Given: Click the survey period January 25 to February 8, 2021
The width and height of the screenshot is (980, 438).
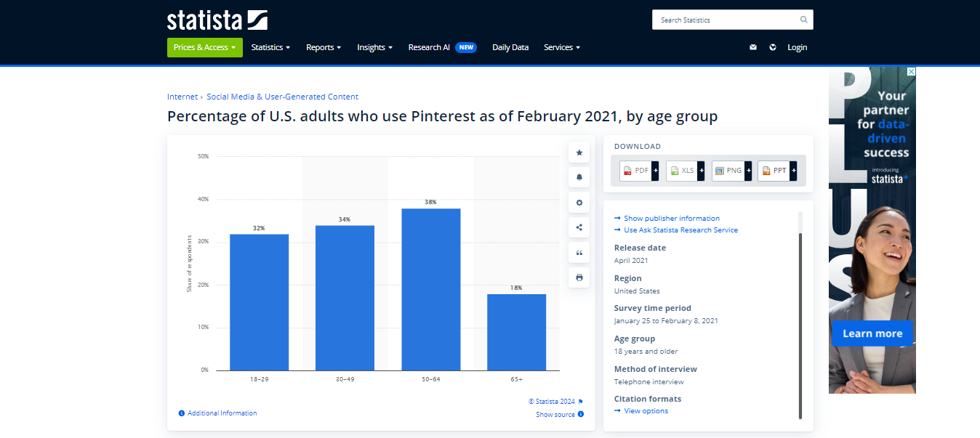Looking at the screenshot, I should pos(666,320).
